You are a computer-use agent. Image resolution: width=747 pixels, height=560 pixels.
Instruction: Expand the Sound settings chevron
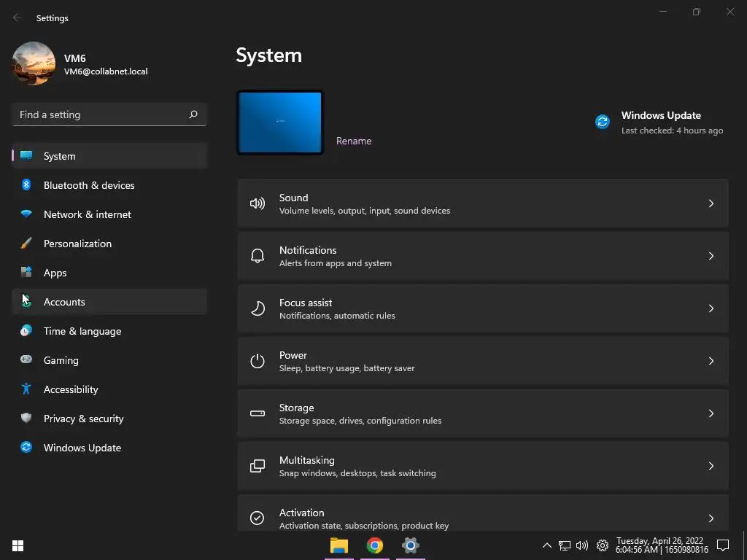[711, 204]
